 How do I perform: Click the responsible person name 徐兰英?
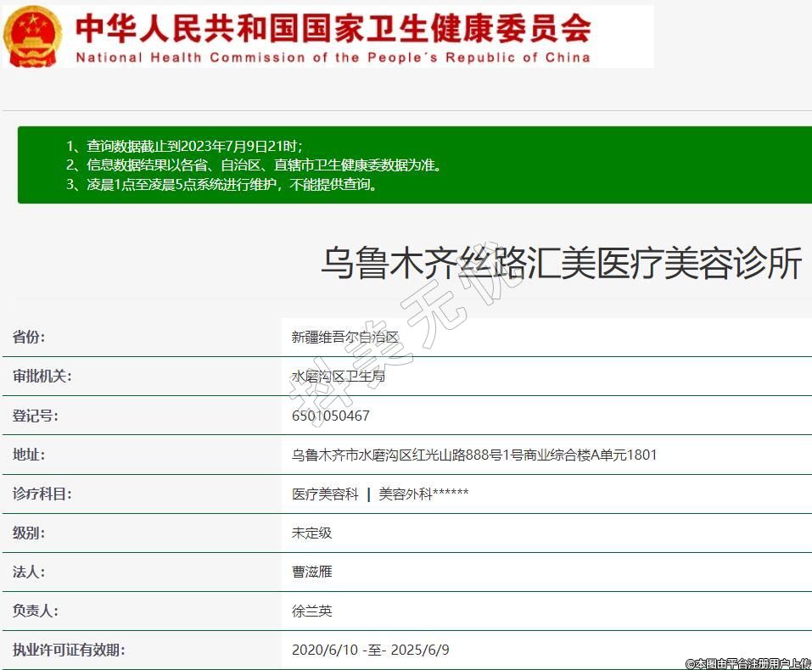tap(311, 611)
